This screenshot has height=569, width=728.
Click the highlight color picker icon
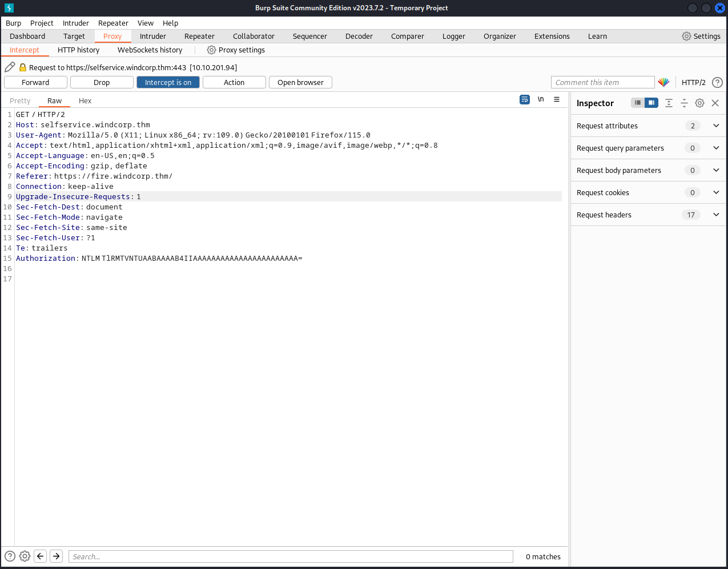pos(663,82)
